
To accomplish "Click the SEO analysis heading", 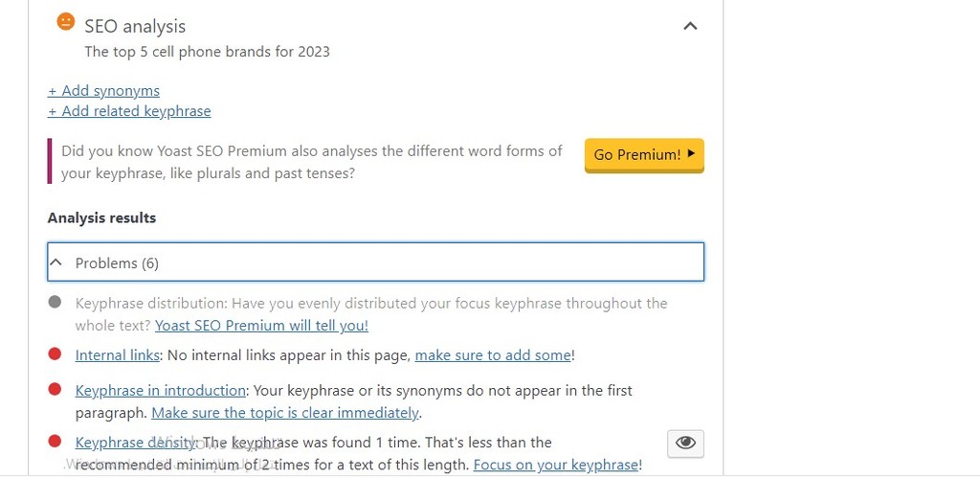I will [135, 26].
